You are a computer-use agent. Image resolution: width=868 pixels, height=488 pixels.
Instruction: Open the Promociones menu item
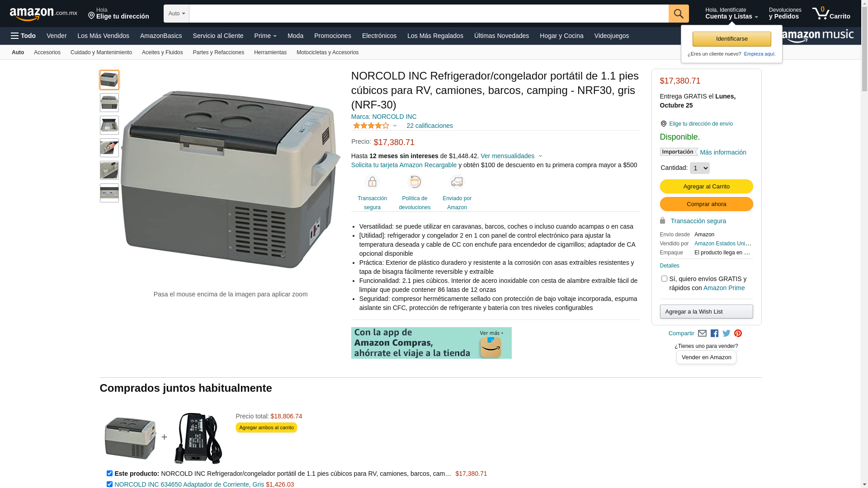(332, 36)
